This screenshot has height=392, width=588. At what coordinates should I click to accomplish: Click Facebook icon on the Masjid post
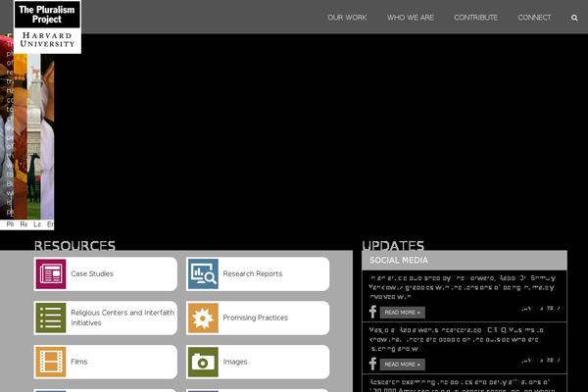pos(372,364)
